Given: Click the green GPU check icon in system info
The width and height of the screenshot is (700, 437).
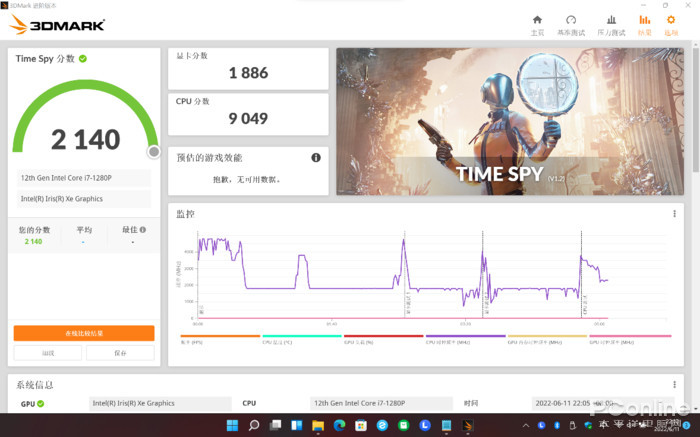Looking at the screenshot, I should (41, 404).
